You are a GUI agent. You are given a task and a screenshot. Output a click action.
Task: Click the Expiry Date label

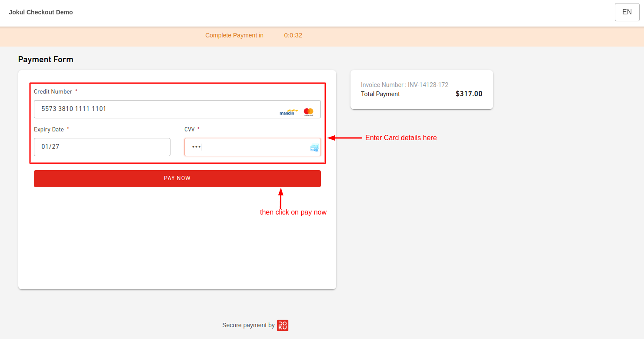(x=49, y=130)
